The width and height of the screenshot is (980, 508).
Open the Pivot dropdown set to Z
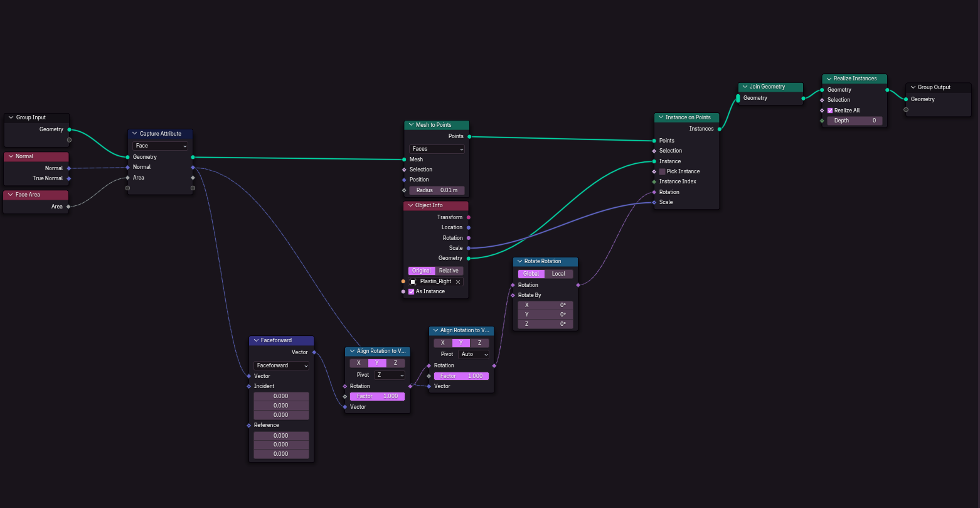pos(390,375)
